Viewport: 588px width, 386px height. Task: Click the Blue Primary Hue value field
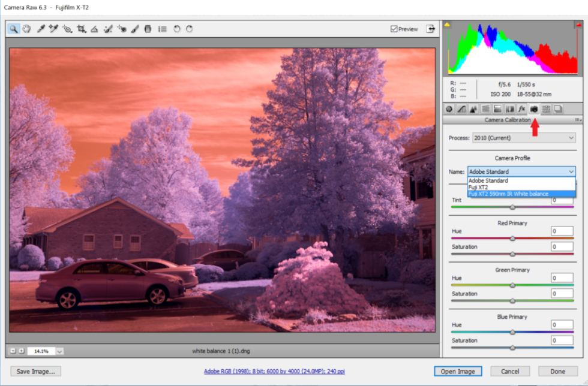point(562,324)
